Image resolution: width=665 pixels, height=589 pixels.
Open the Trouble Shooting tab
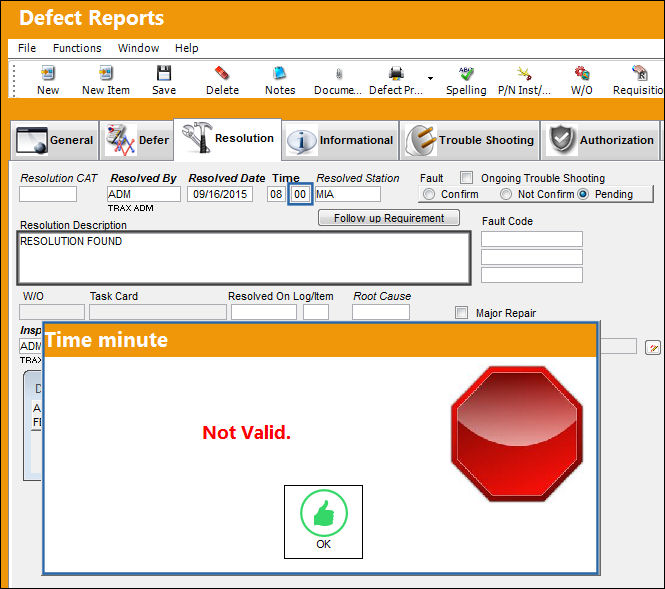pyautogui.click(x=469, y=140)
